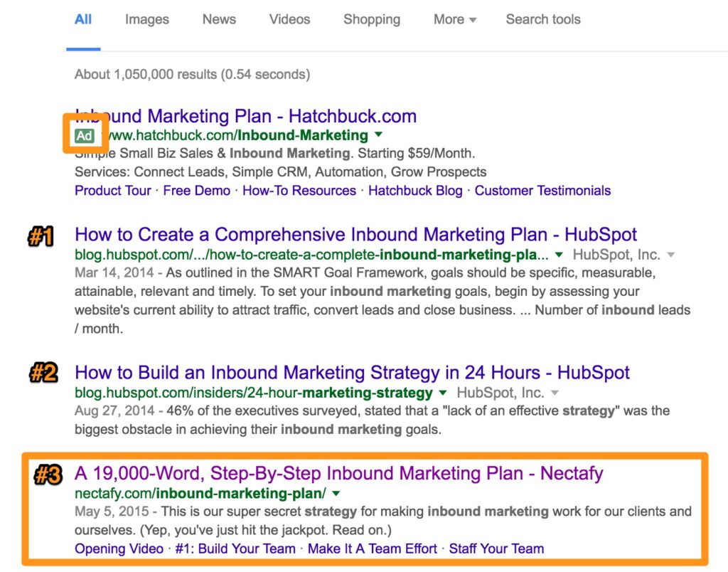
Task: Visit the Hatchbuck Blog sitelink
Action: pyautogui.click(x=415, y=191)
